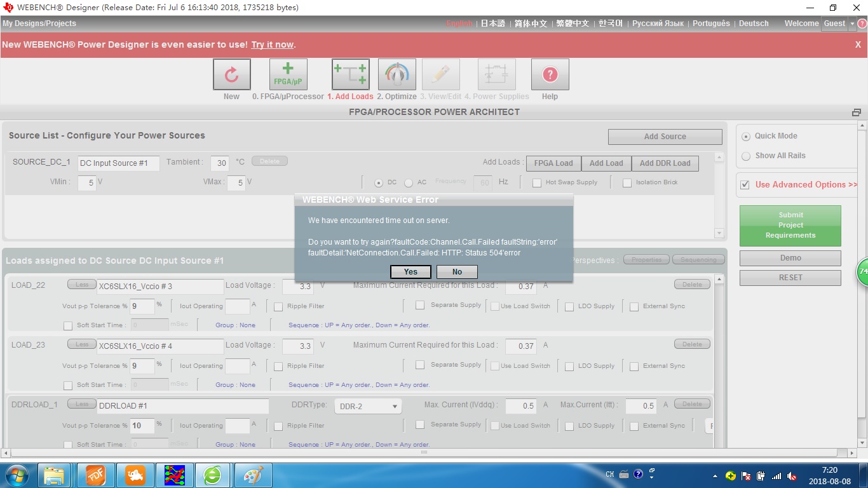Click the Add Source button
The height and width of the screenshot is (488, 868).
click(x=665, y=137)
